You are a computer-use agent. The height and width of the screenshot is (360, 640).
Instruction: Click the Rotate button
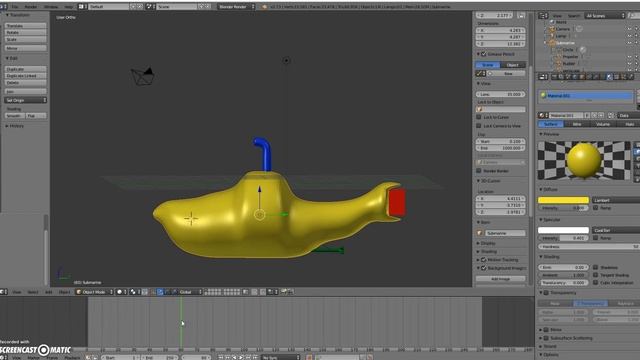tap(25, 33)
